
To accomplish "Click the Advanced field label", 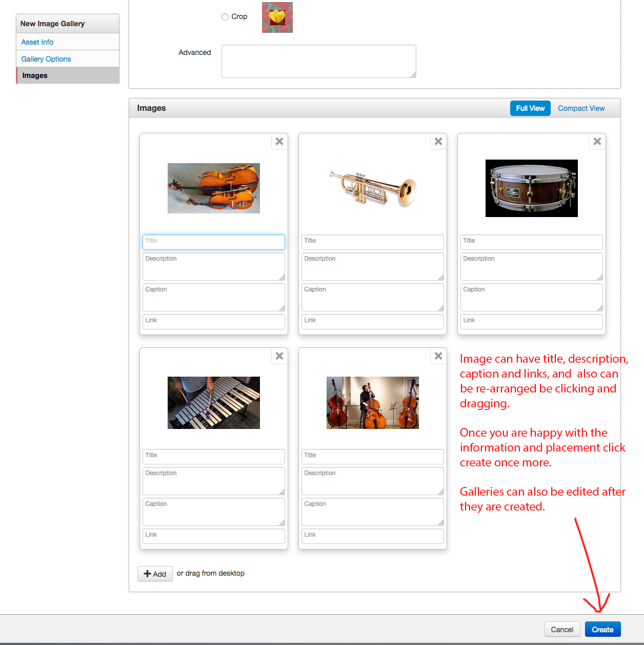I will click(x=195, y=52).
